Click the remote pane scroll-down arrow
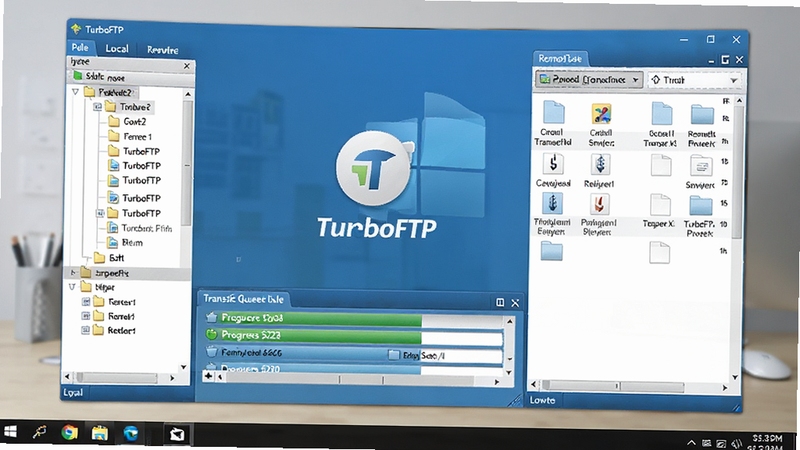The image size is (800, 450). (x=735, y=377)
